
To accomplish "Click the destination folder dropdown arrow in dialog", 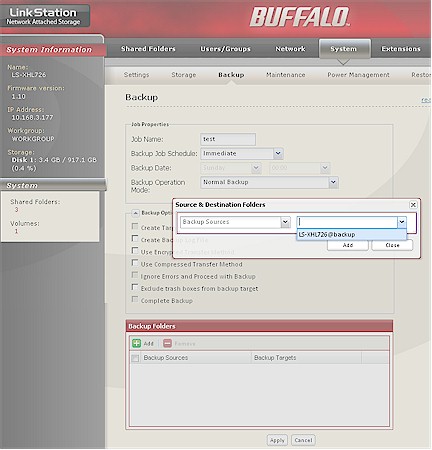I will 402,222.
